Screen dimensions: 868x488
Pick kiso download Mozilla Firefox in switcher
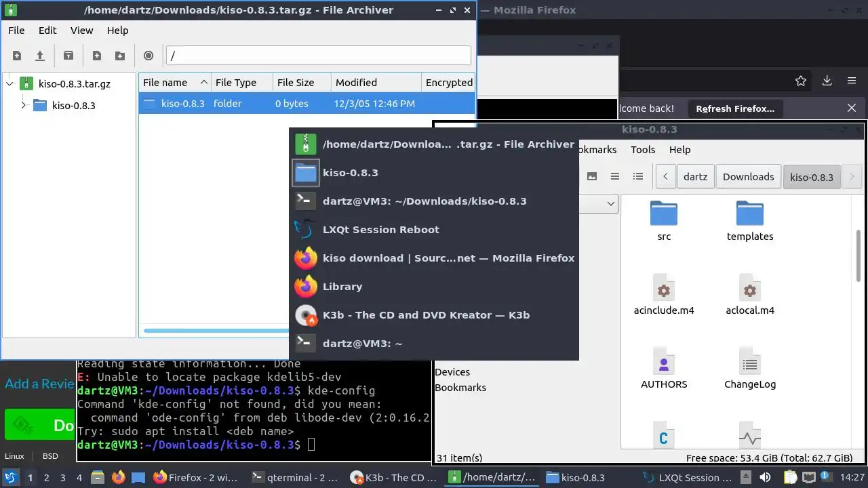[434, 258]
